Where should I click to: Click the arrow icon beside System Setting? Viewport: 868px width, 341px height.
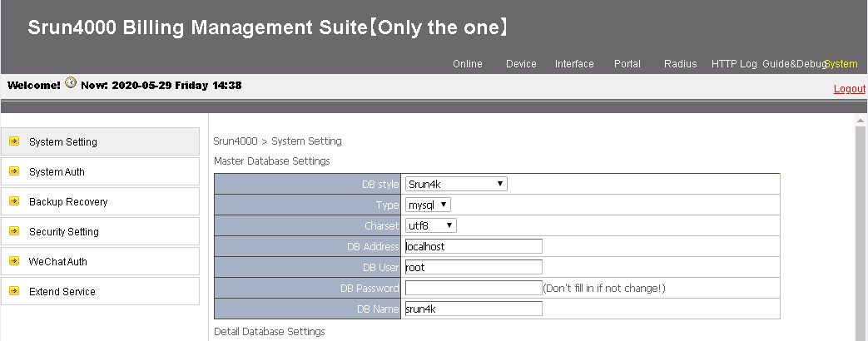point(14,141)
